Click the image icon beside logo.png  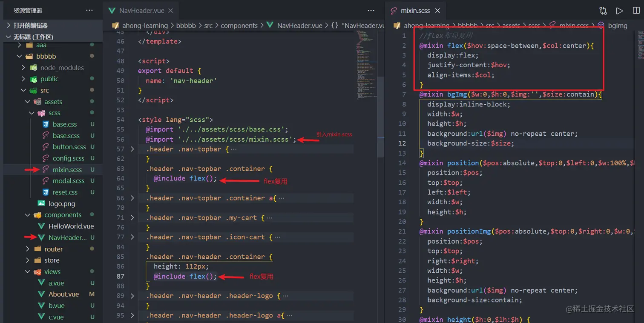point(41,203)
